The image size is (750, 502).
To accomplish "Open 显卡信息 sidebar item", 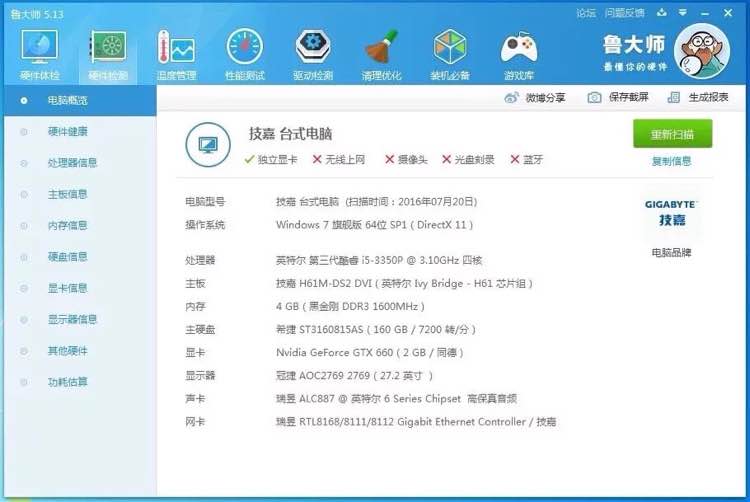I will [x=67, y=288].
